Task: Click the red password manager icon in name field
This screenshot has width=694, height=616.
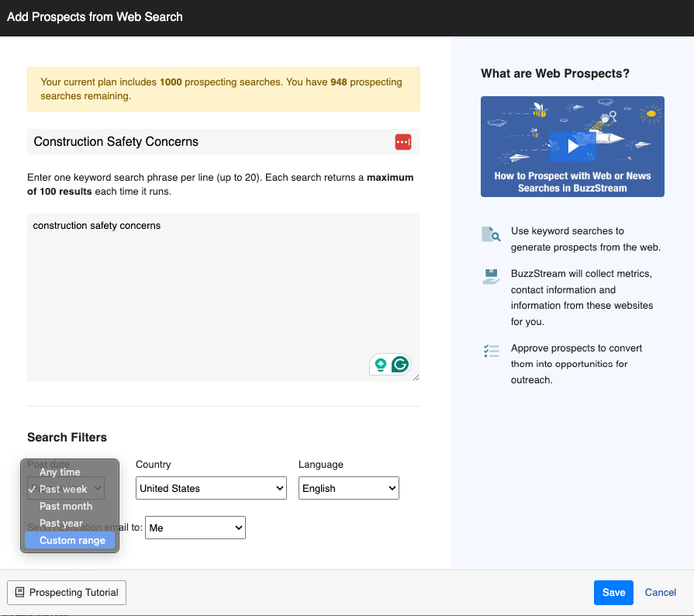Action: 402,142
